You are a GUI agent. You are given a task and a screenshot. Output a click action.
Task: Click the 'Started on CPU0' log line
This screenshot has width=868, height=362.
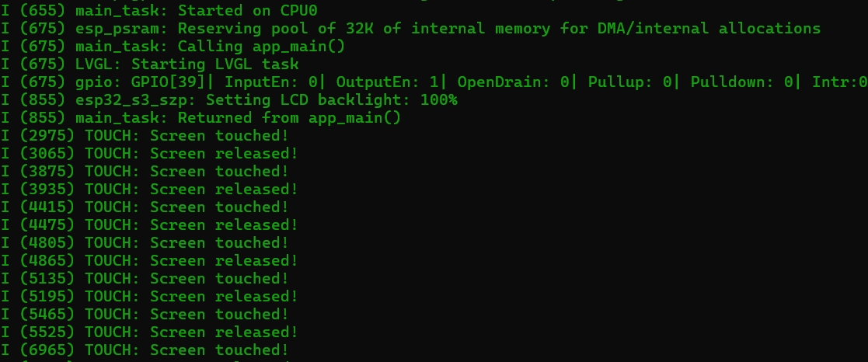pos(159,11)
